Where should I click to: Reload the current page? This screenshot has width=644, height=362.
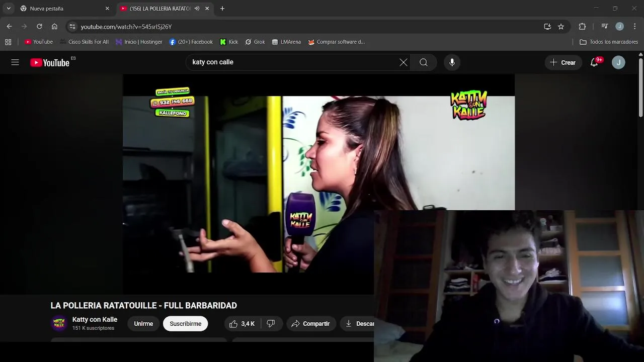pos(39,27)
